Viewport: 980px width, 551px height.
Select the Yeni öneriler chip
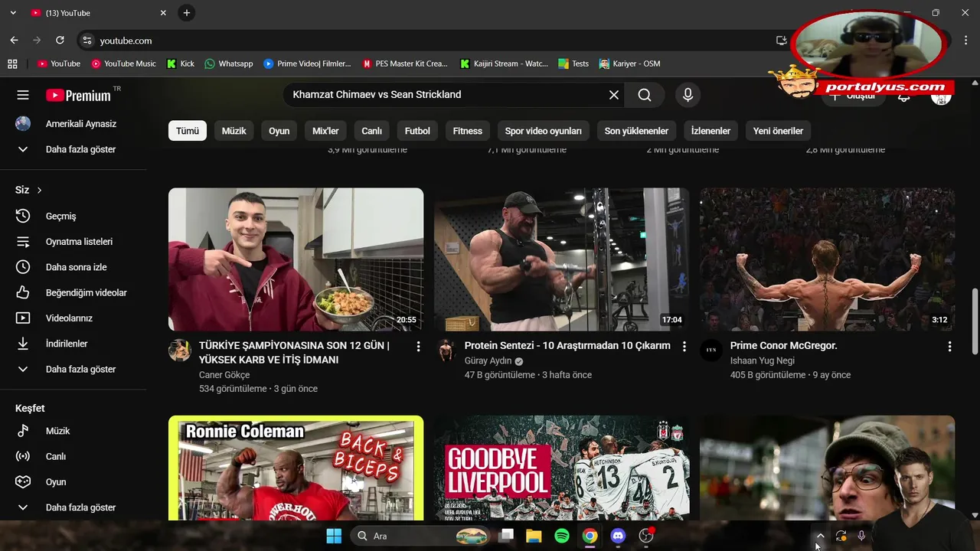coord(778,131)
